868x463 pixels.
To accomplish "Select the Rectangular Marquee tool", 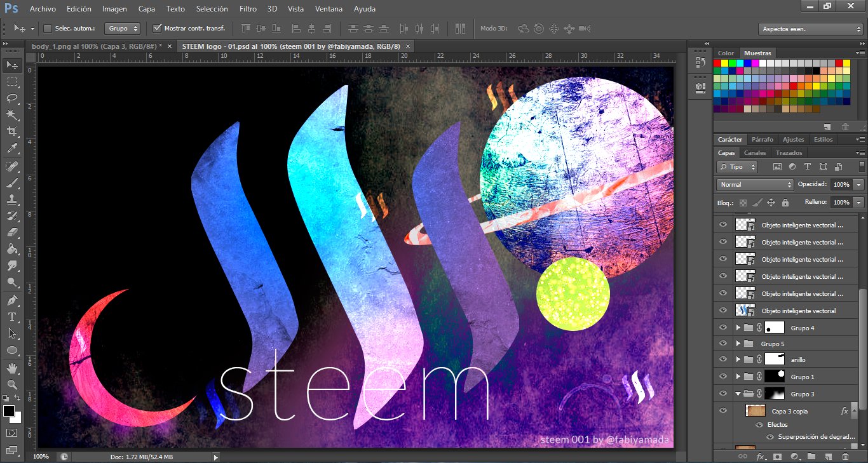I will point(12,82).
